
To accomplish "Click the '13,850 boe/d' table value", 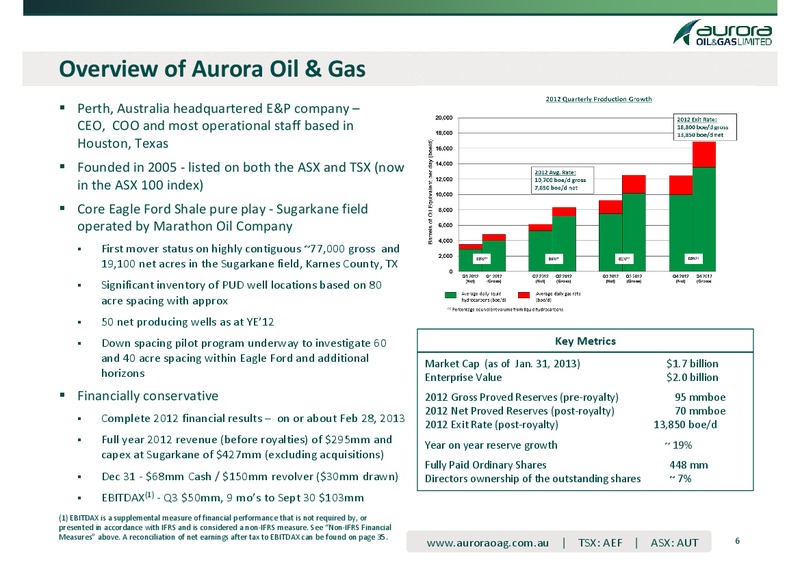I will click(x=685, y=425).
